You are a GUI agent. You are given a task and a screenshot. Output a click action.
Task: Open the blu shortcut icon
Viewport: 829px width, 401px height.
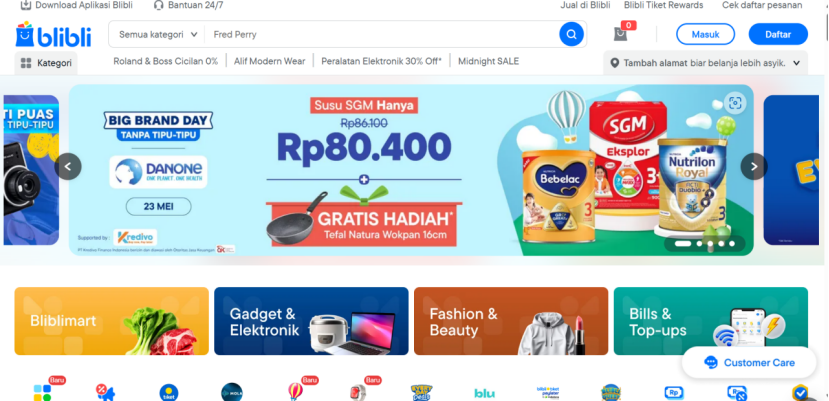click(484, 393)
